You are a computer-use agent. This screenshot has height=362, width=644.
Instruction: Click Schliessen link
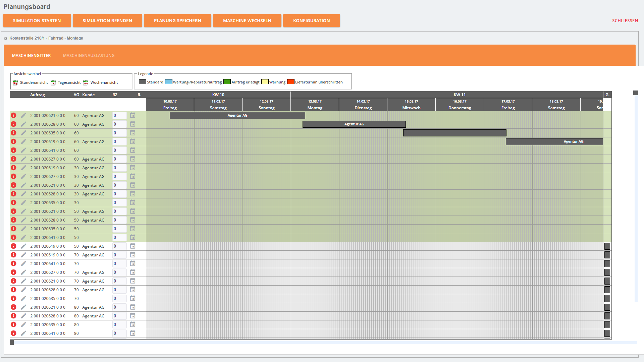click(625, 20)
